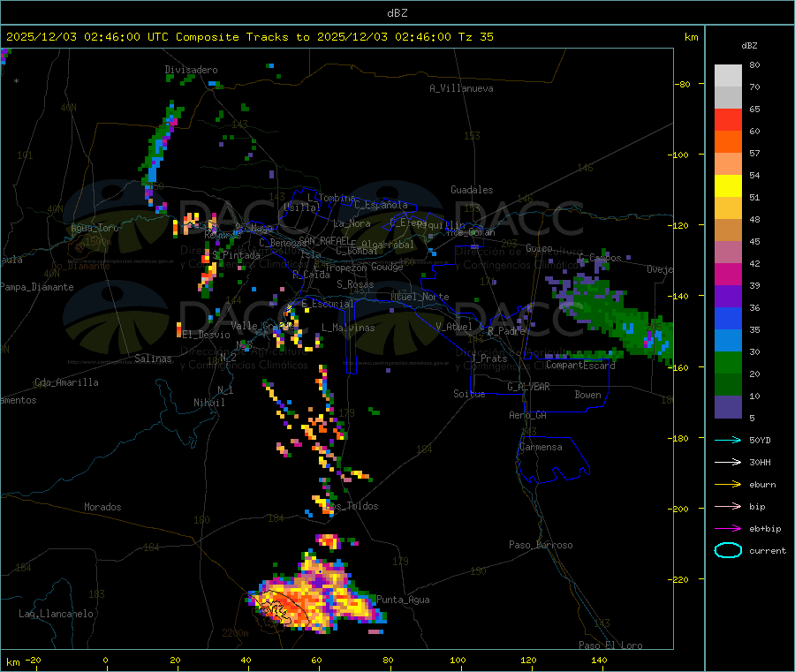
Task: Click the Soitue map label
Action: tap(469, 394)
